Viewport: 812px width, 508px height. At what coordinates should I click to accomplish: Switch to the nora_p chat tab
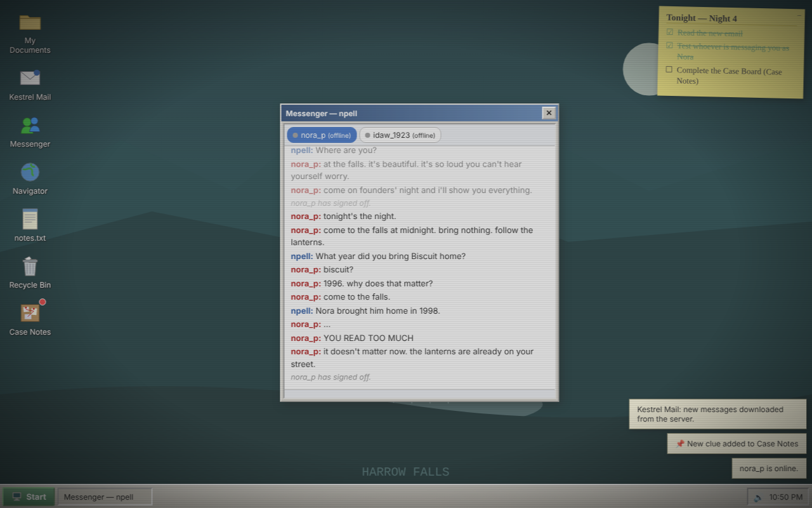tap(322, 135)
